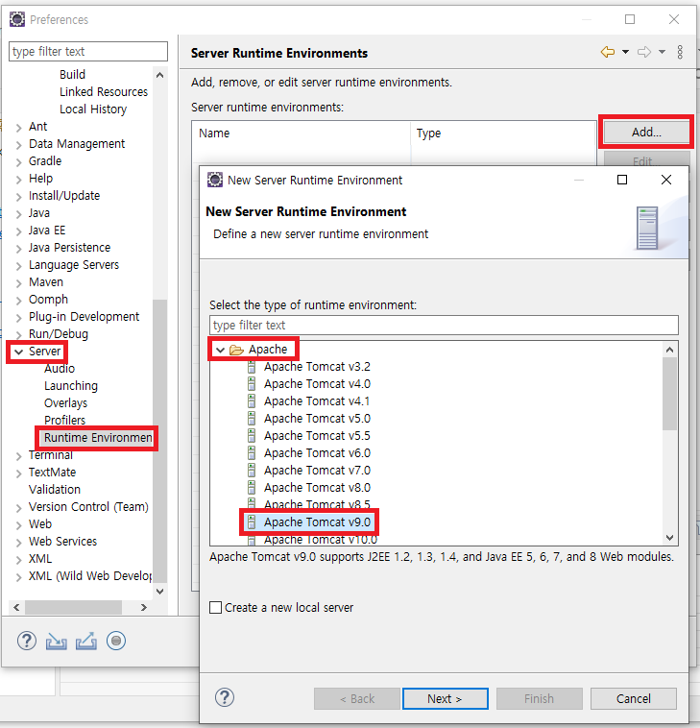Image resolution: width=700 pixels, height=728 pixels.
Task: Click the Type column header
Action: [x=503, y=133]
